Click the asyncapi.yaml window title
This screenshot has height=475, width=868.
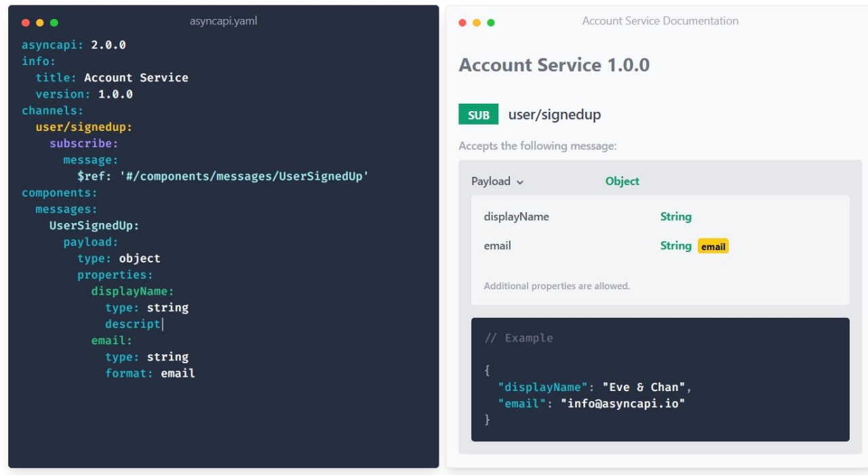click(x=223, y=21)
